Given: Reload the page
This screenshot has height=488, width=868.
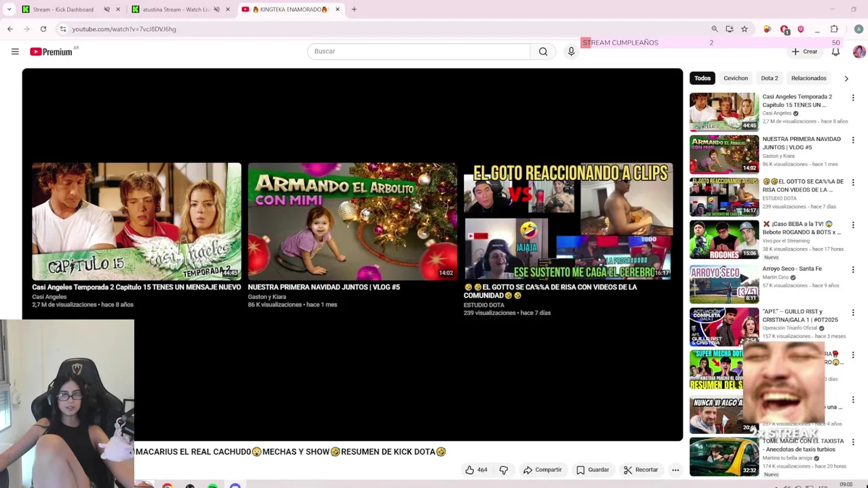Looking at the screenshot, I should (x=43, y=29).
